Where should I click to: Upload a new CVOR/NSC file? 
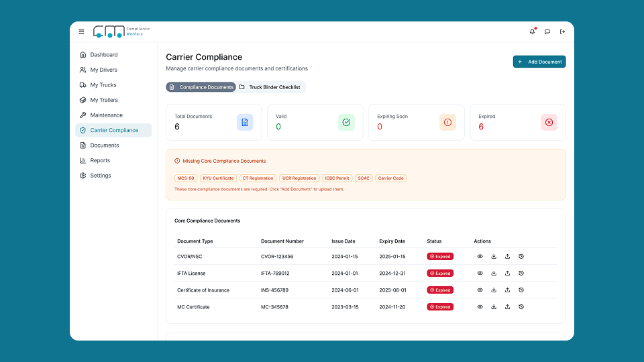click(507, 256)
